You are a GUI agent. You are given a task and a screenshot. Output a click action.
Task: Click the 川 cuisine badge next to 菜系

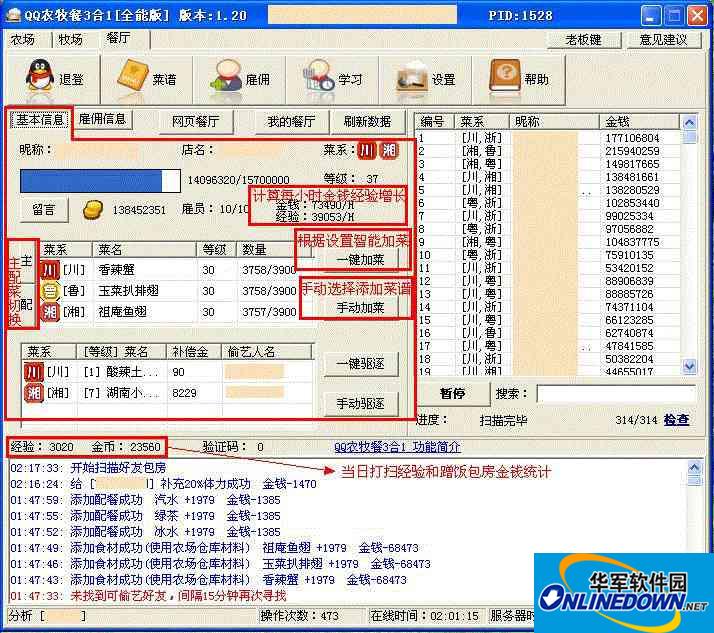[367, 150]
